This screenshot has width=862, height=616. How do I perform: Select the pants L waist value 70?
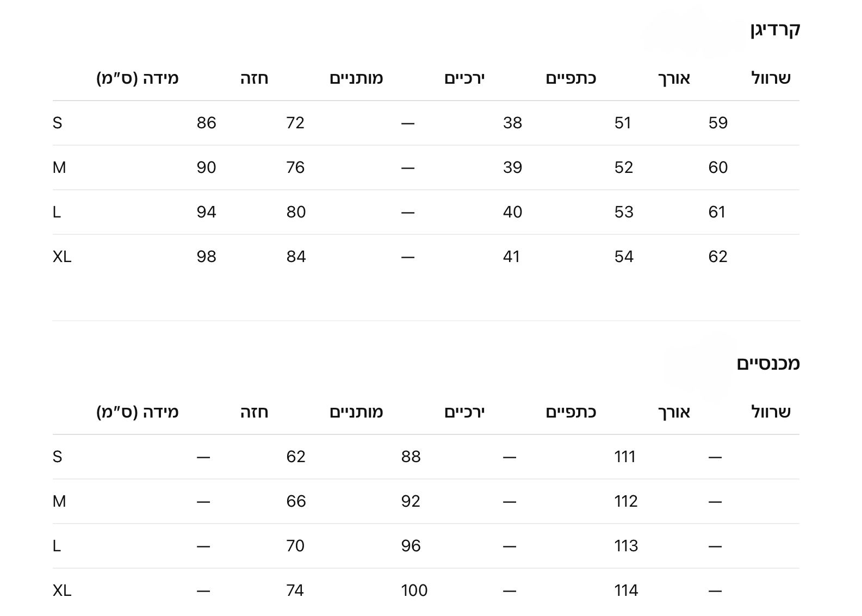pos(295,546)
